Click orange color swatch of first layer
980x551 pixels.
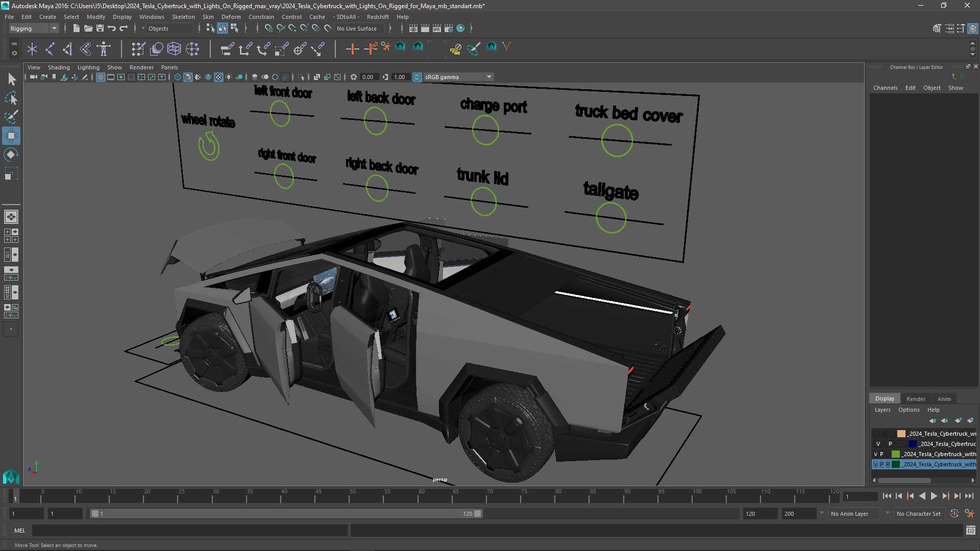tap(901, 434)
